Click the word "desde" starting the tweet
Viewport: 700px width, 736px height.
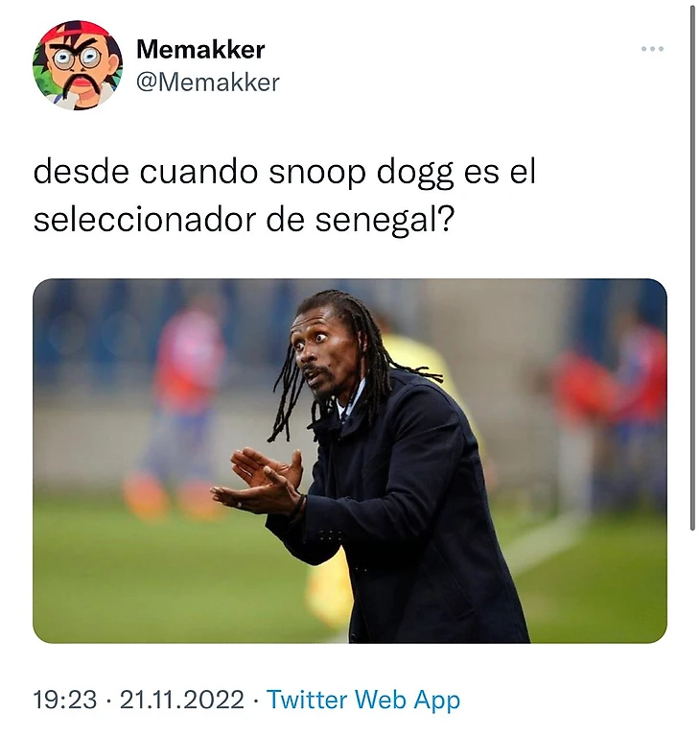click(81, 172)
